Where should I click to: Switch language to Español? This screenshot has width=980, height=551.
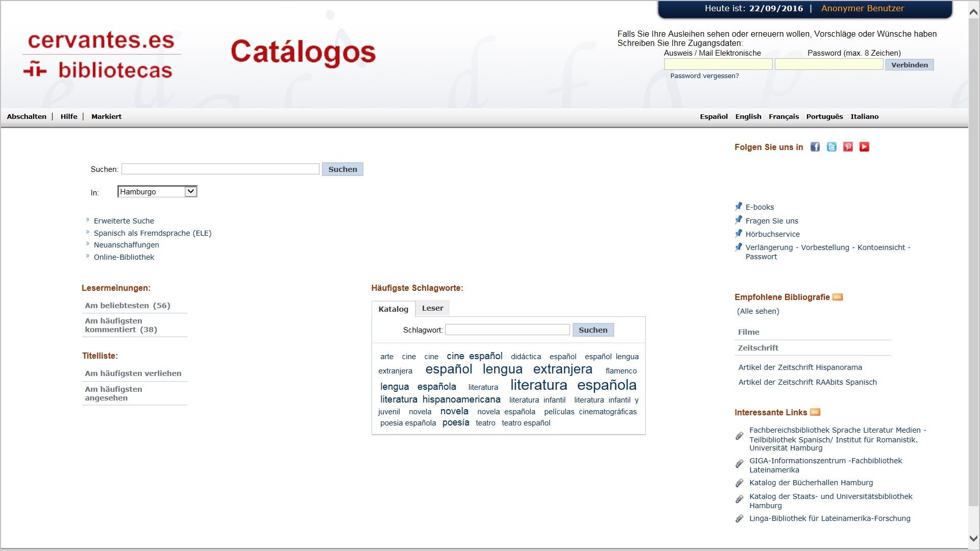[x=714, y=117]
